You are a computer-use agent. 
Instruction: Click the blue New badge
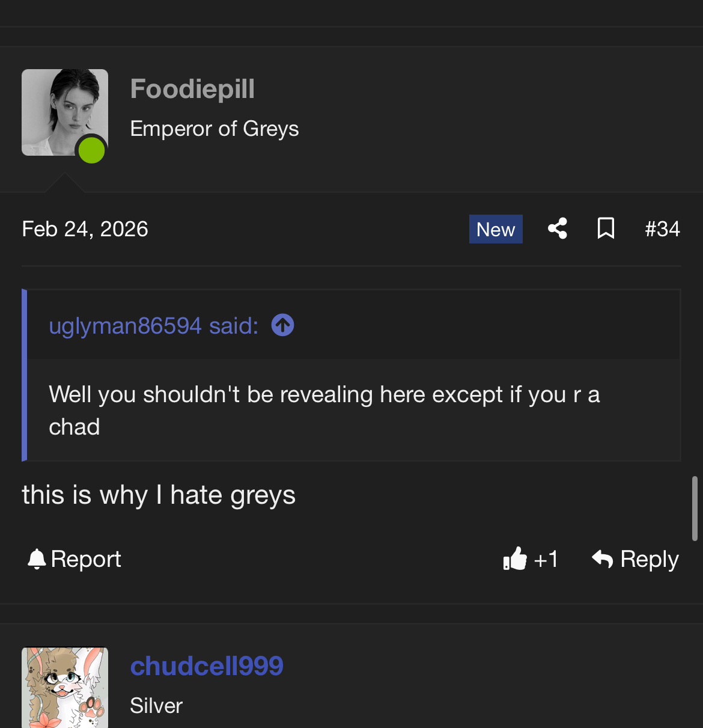(496, 229)
